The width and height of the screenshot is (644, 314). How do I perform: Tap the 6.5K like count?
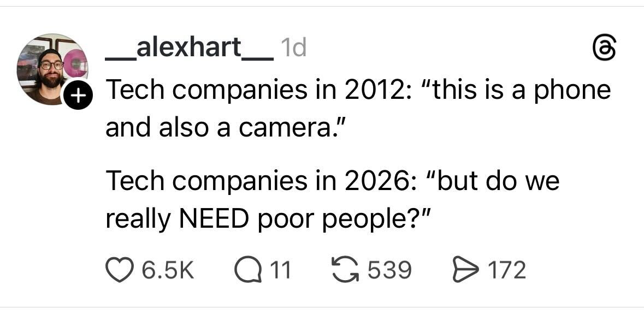tap(168, 270)
